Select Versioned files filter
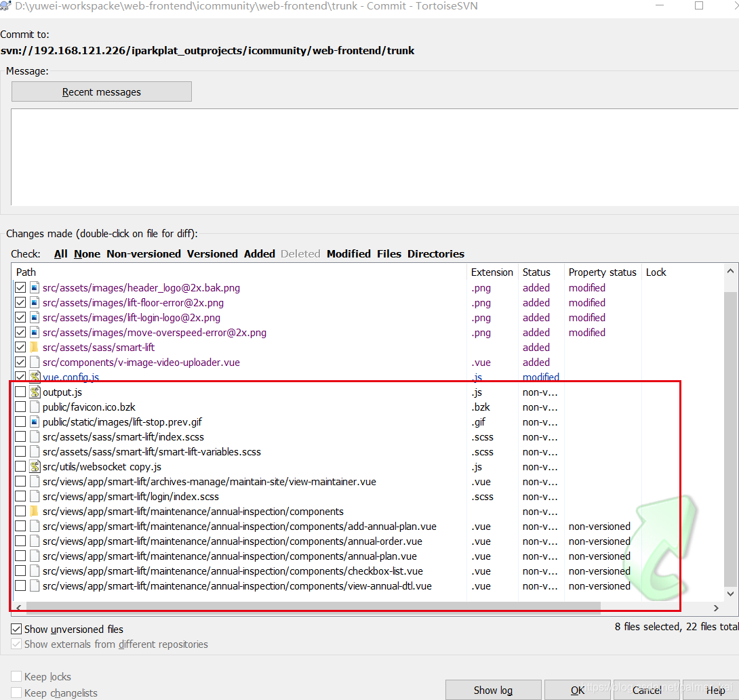The image size is (739, 700). coord(212,253)
